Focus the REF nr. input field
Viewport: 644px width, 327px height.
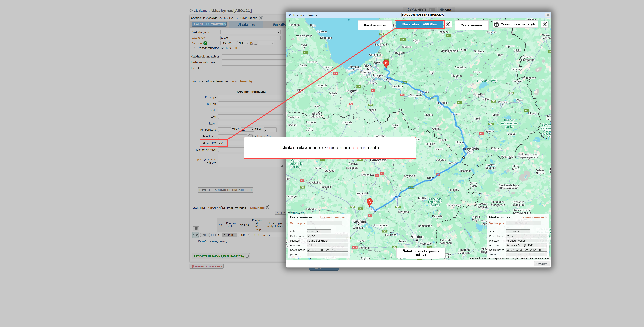point(251,104)
